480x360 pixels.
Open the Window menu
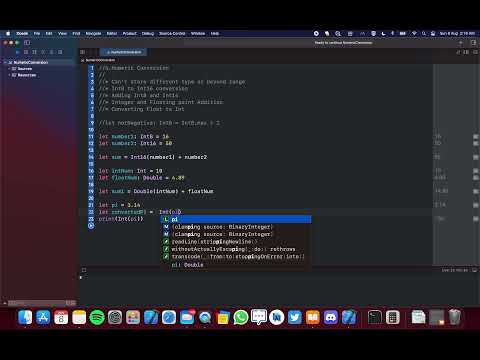pyautogui.click(x=198, y=33)
